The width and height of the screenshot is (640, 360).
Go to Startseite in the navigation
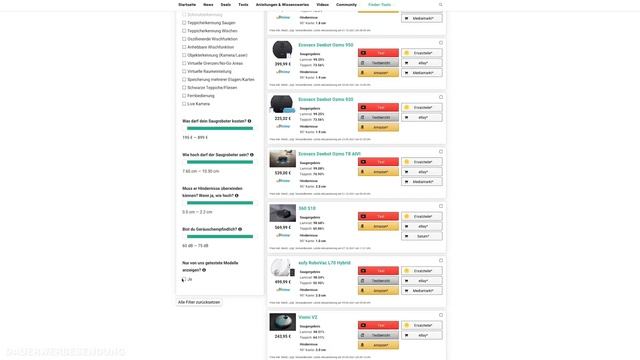click(187, 4)
